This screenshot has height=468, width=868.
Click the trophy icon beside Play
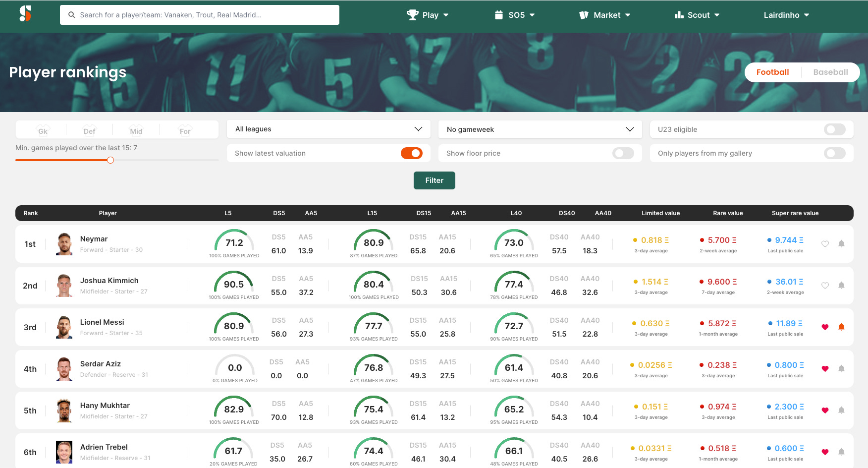pyautogui.click(x=412, y=15)
